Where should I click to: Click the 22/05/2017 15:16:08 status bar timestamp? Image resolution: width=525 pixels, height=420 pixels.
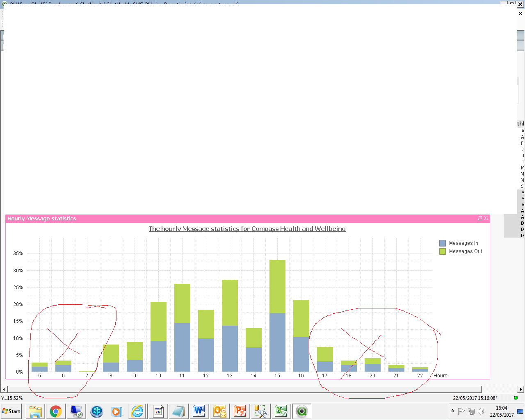click(x=475, y=398)
